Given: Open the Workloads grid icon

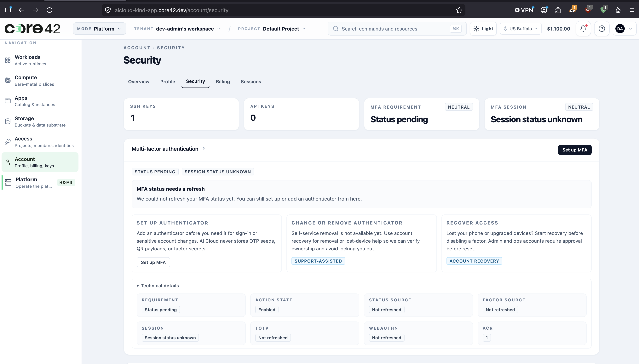Looking at the screenshot, I should click(8, 60).
